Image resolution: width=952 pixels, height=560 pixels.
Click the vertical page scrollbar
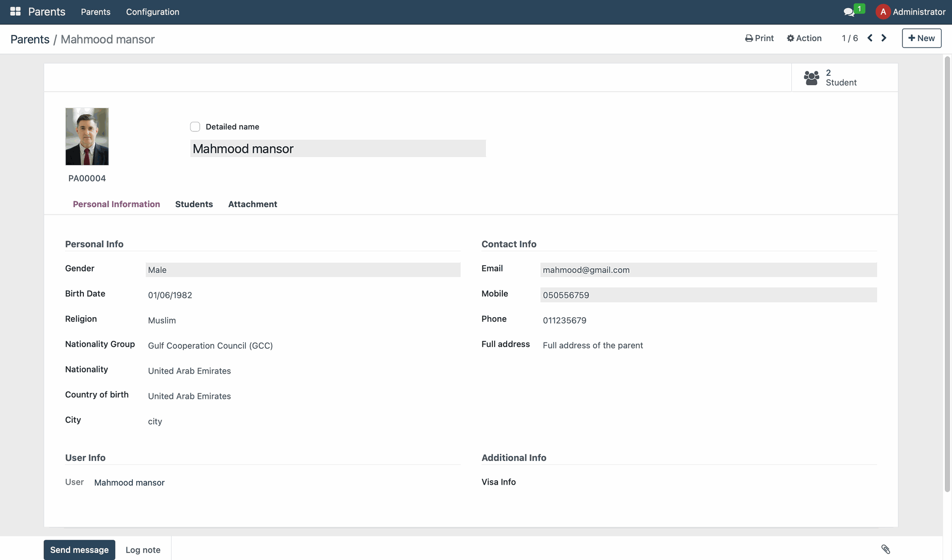(x=947, y=273)
